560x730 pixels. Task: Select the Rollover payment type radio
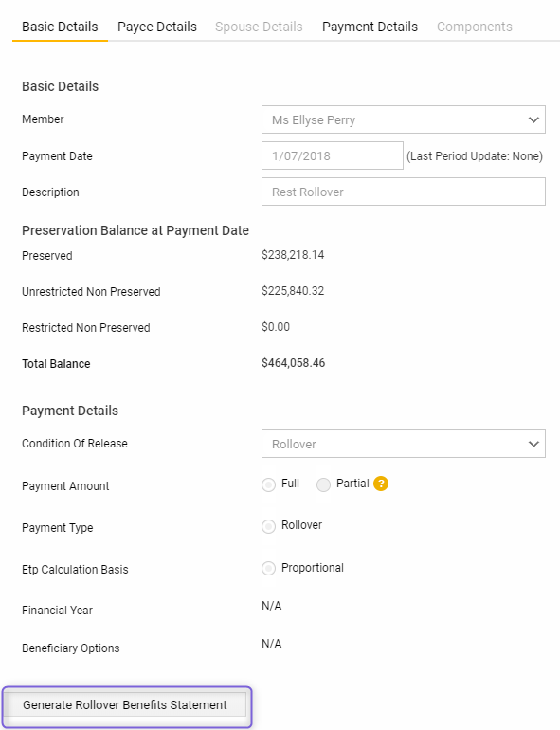click(268, 526)
